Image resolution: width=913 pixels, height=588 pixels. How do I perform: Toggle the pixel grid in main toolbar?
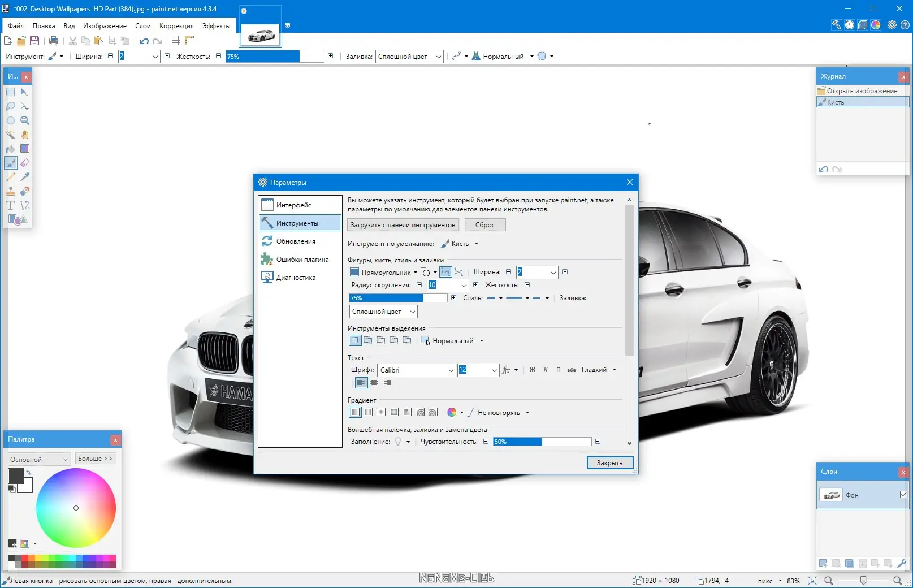pos(176,41)
